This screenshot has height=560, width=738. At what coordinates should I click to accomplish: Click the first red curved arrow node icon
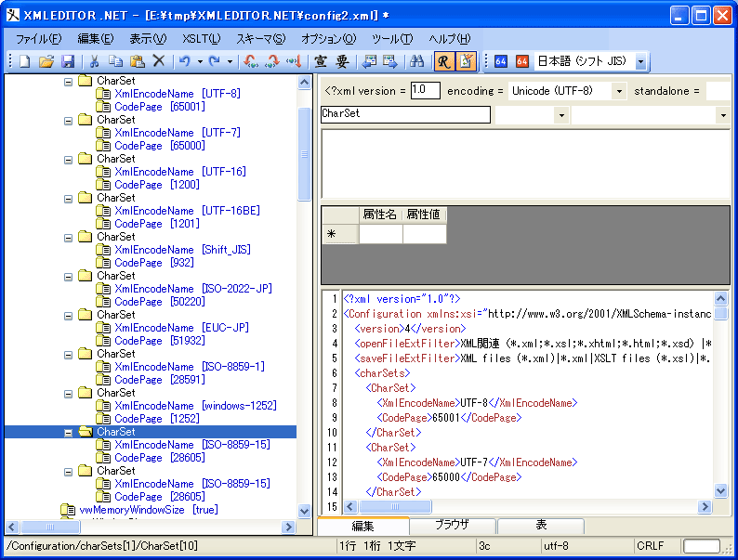(x=251, y=61)
